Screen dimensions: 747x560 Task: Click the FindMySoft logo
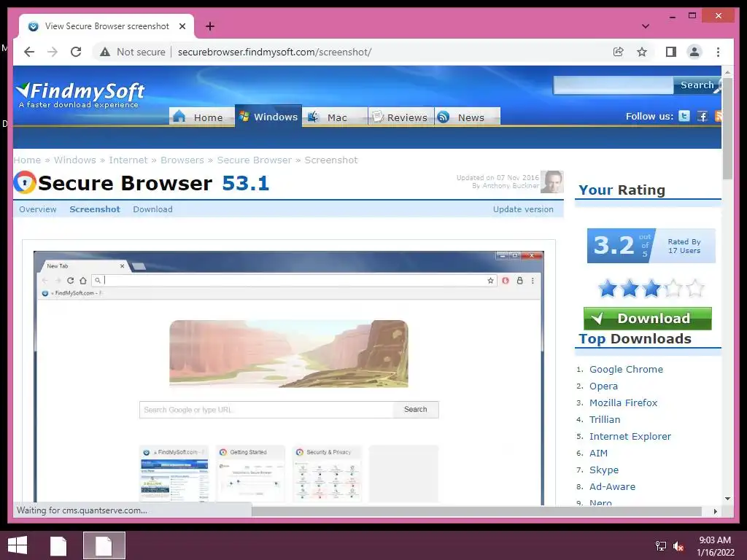(80, 94)
